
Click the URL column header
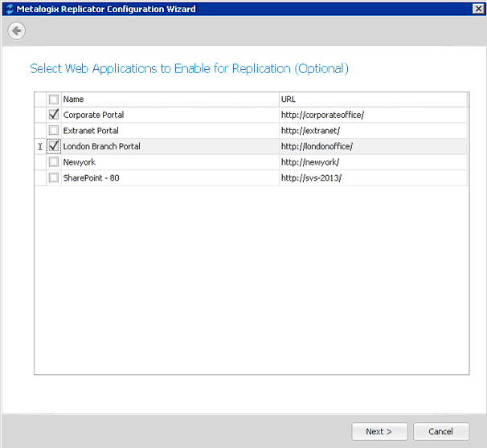[x=373, y=100]
